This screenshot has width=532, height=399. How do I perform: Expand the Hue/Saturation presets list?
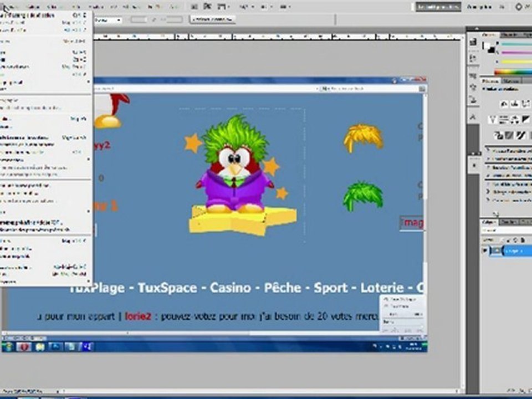pyautogui.click(x=488, y=176)
